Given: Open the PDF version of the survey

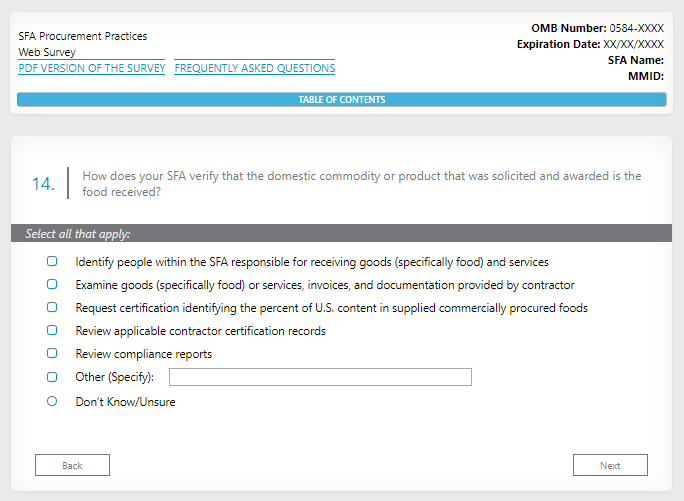Looking at the screenshot, I should [91, 68].
